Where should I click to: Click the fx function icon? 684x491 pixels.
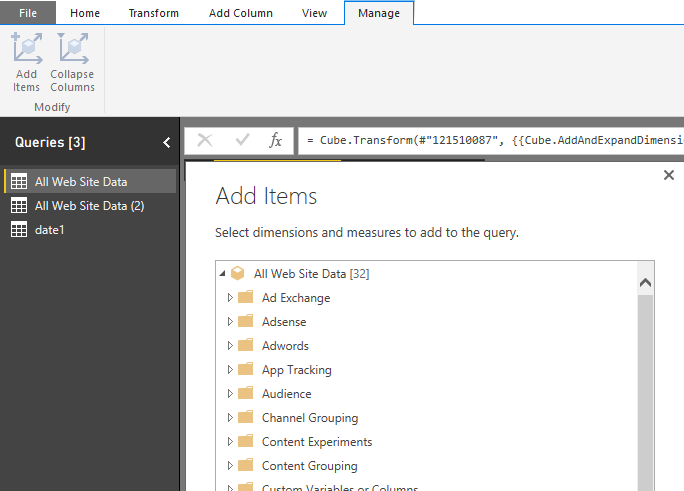pyautogui.click(x=276, y=140)
